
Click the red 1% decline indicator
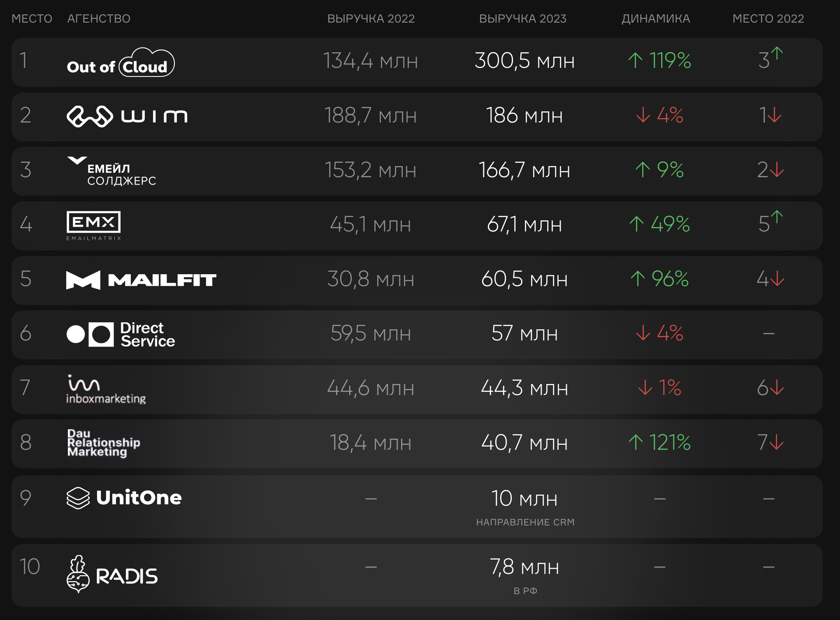[659, 388]
